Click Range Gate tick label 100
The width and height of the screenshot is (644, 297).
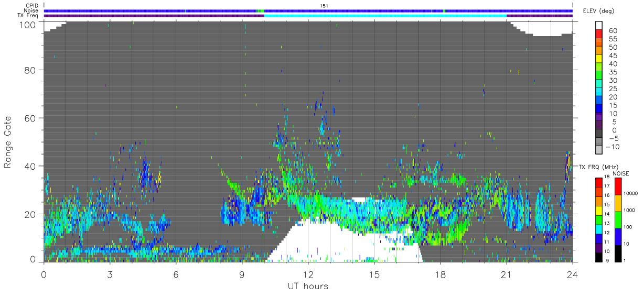(28, 24)
